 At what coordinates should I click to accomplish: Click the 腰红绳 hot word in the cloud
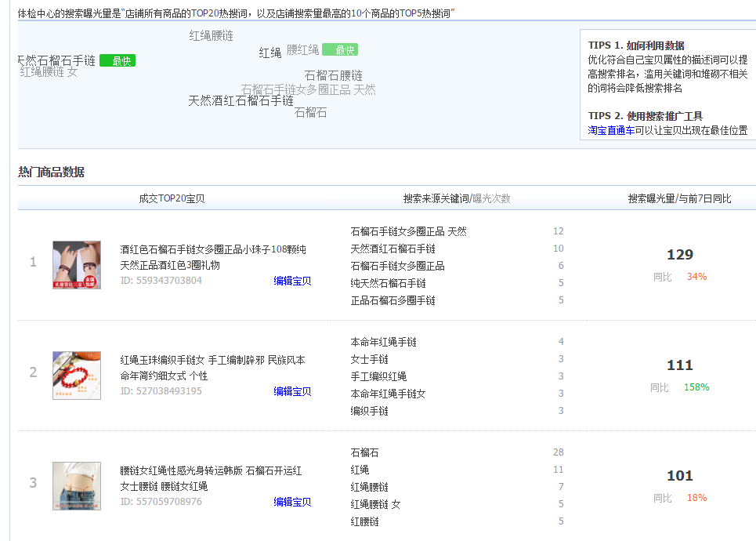(x=302, y=50)
